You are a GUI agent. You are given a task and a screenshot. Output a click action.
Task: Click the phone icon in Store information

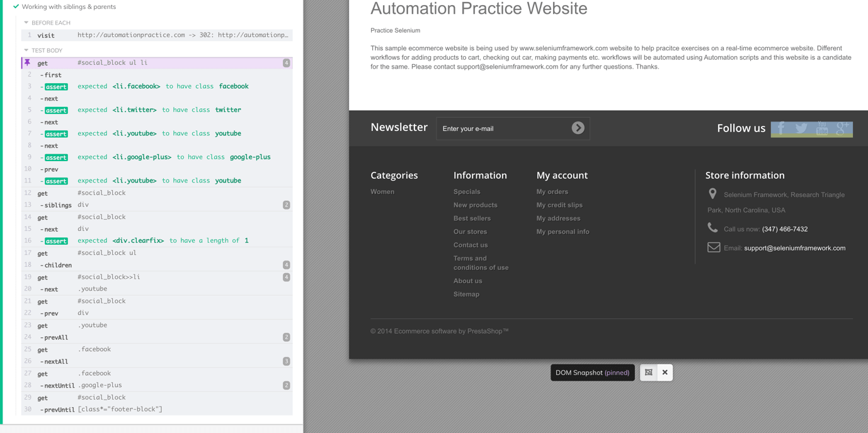pos(712,228)
